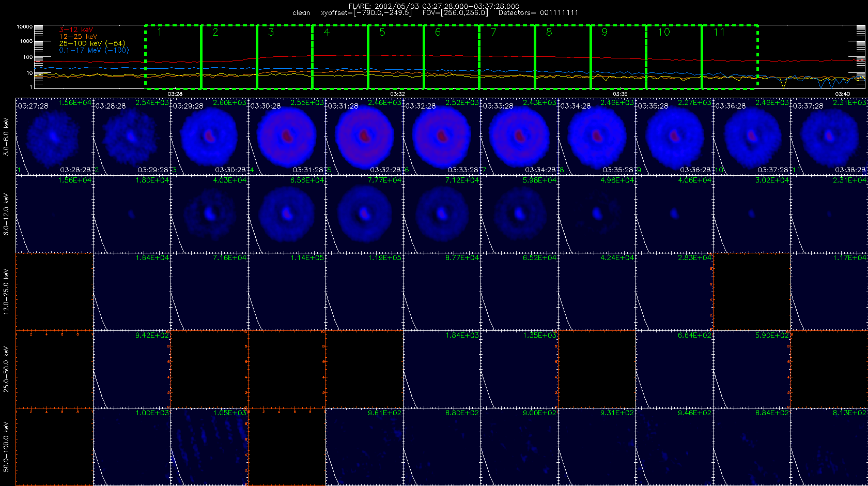Open the 3-6 keV image at 03:37:28

[830, 136]
